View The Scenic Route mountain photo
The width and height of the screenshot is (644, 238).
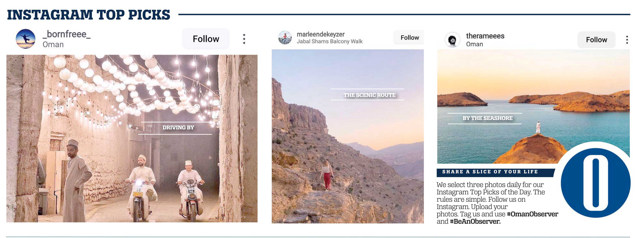[348, 136]
